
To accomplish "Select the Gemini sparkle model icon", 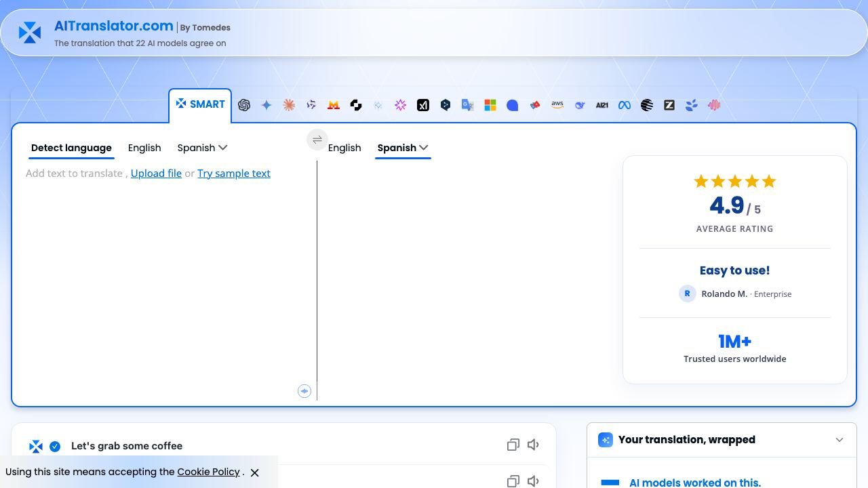I will click(x=267, y=105).
